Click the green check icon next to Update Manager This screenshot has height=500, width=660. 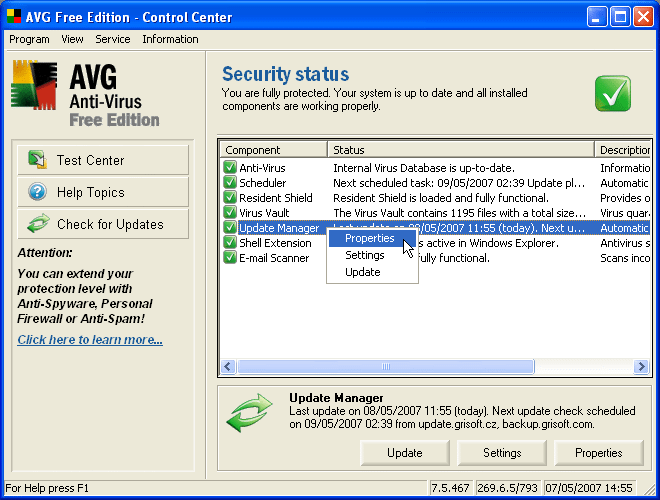click(230, 228)
